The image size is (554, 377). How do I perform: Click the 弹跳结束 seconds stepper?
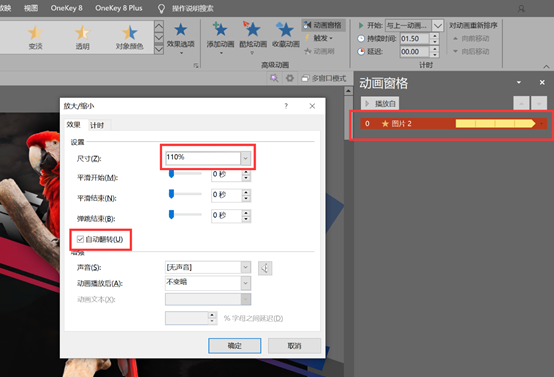pos(246,216)
